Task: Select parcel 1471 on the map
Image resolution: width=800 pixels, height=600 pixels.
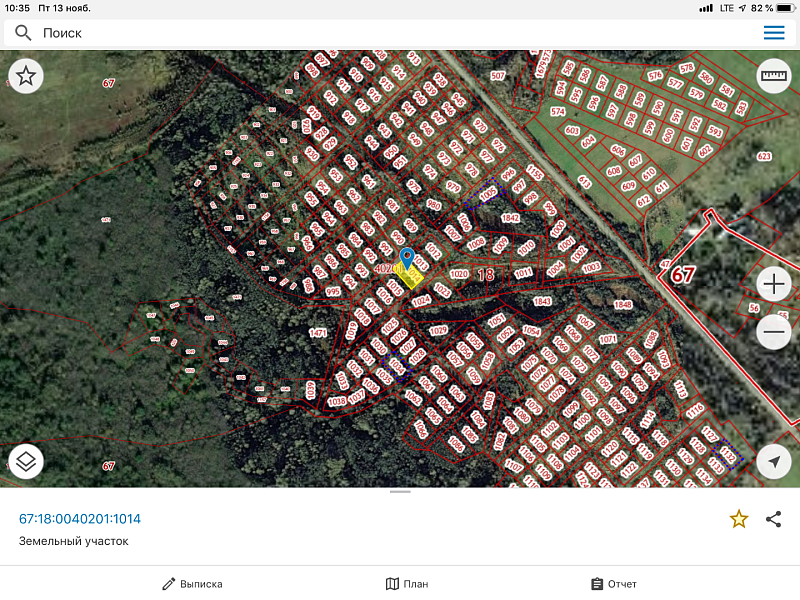Action: tap(318, 332)
